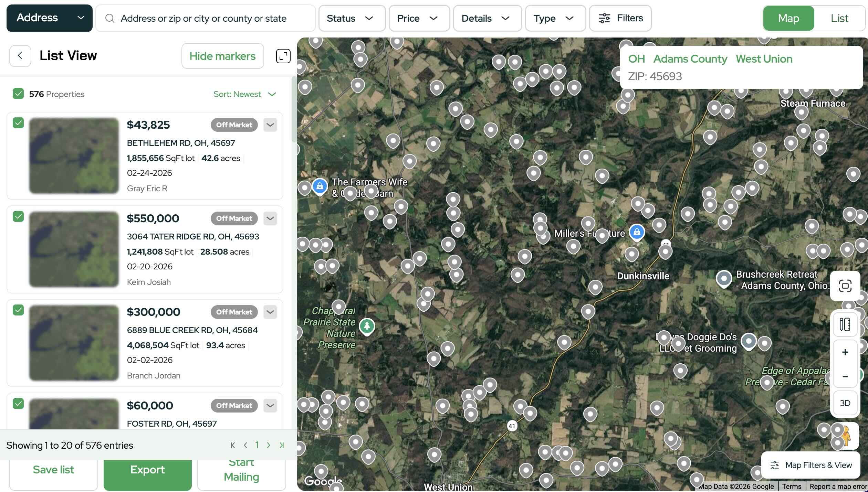The height and width of the screenshot is (492, 868).
Task: Uncheck the $550,000 Tater Ridge Rd listing
Action: (x=18, y=216)
